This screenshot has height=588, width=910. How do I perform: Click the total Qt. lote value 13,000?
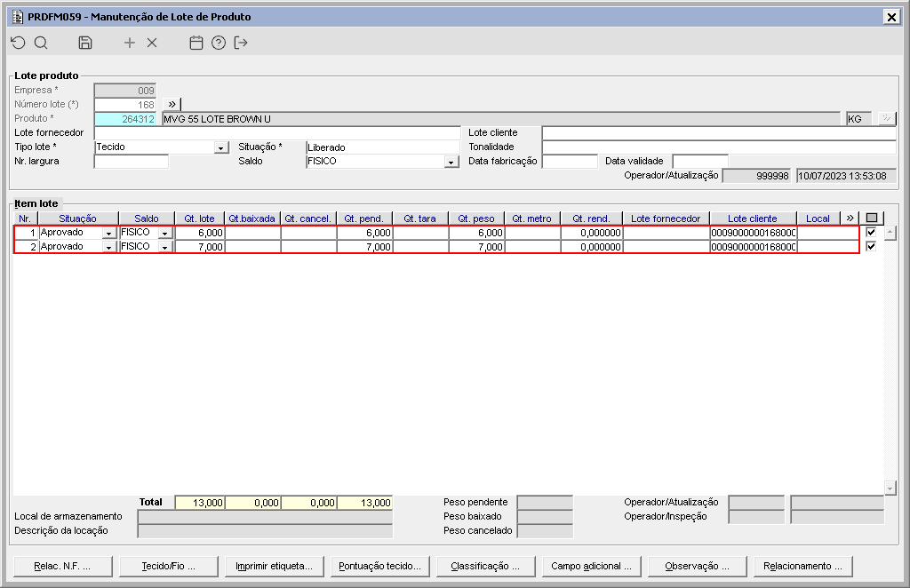(200, 503)
